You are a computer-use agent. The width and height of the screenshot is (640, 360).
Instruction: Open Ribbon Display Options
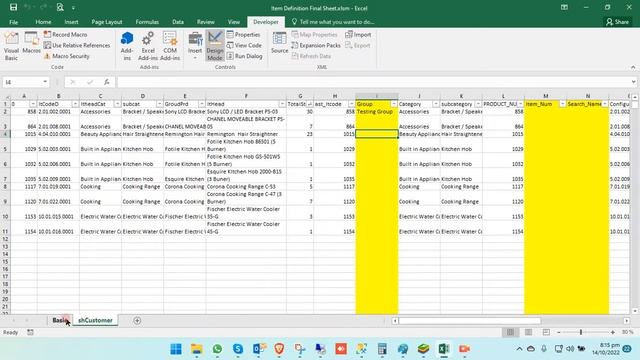564,7
